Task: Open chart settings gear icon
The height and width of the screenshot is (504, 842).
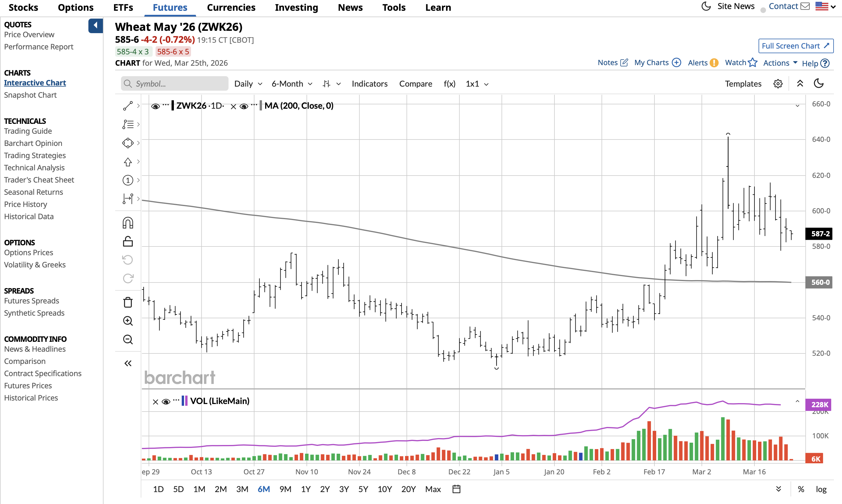Action: 778,84
